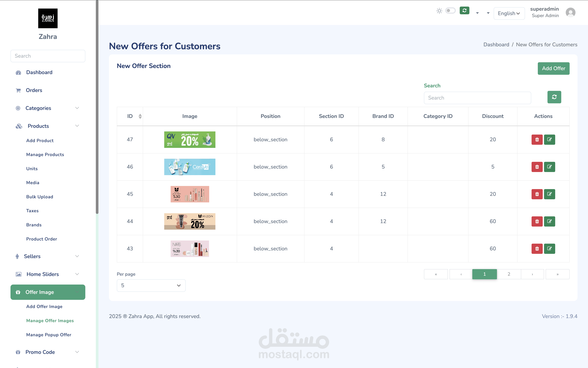
Task: Open the user avatar profile menu
Action: pos(570,12)
